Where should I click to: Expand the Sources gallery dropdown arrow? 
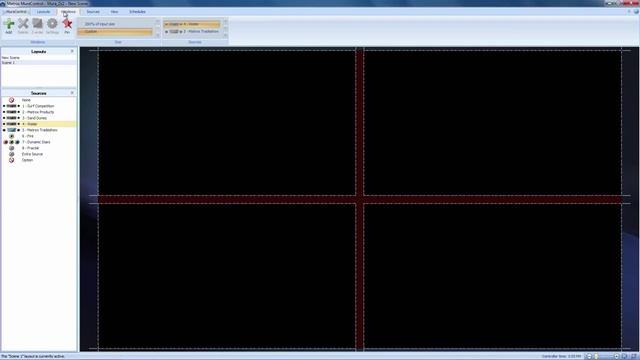click(225, 35)
